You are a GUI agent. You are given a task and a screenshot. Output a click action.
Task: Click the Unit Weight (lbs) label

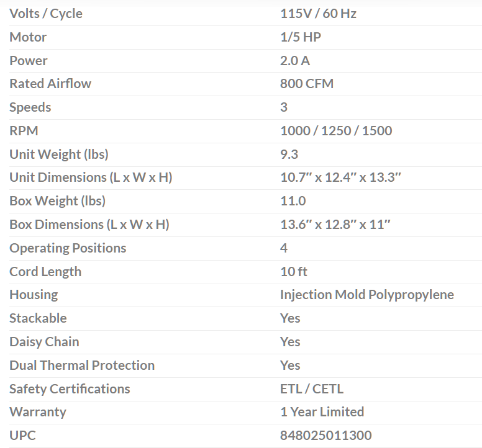[x=59, y=155]
